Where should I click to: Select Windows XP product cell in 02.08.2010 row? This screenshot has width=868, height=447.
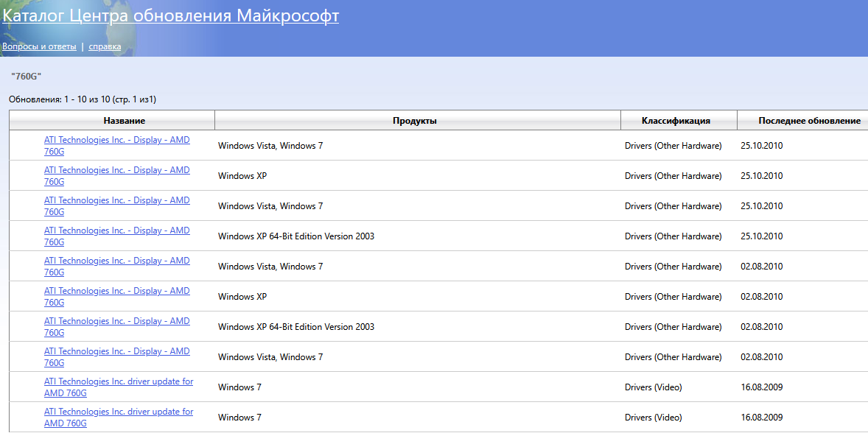(x=242, y=297)
